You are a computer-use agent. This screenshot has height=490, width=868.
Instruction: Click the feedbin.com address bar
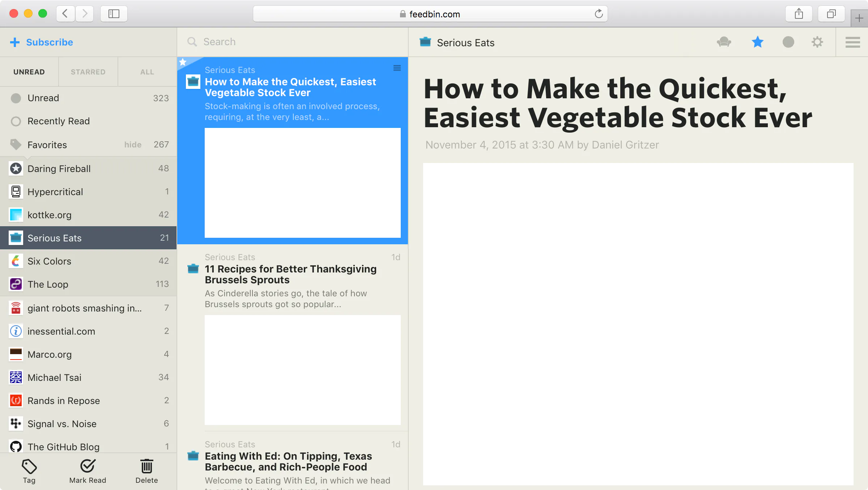point(430,14)
